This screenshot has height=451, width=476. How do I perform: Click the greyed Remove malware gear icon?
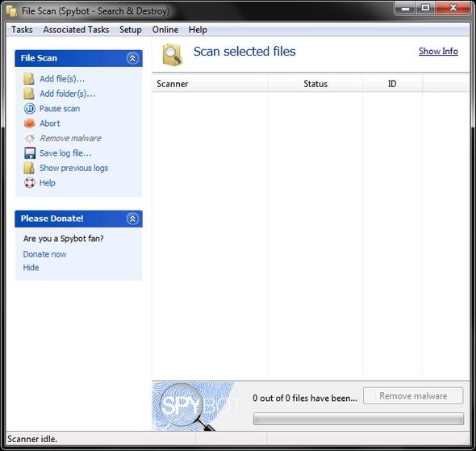29,139
